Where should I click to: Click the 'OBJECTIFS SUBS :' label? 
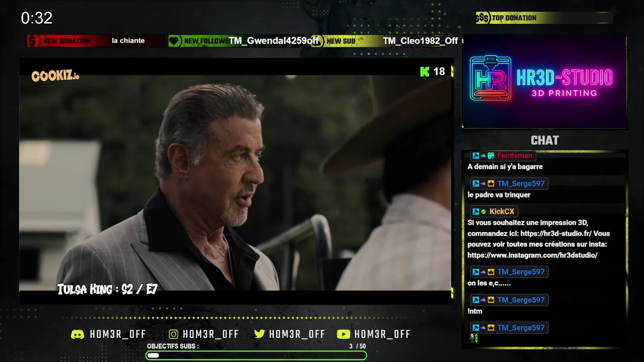pyautogui.click(x=173, y=346)
